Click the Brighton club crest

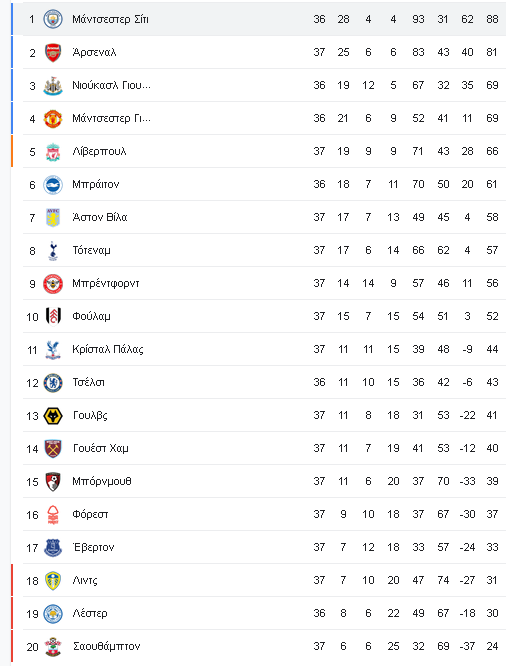(53, 185)
